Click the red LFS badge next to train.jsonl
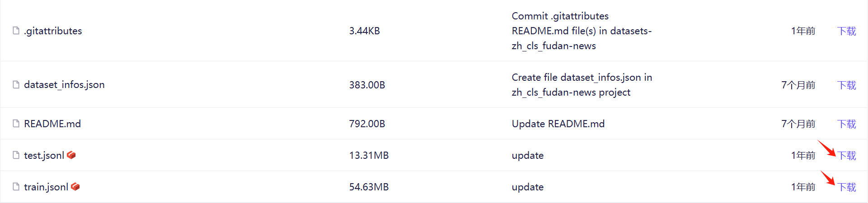This screenshot has height=203, width=868. [75, 187]
